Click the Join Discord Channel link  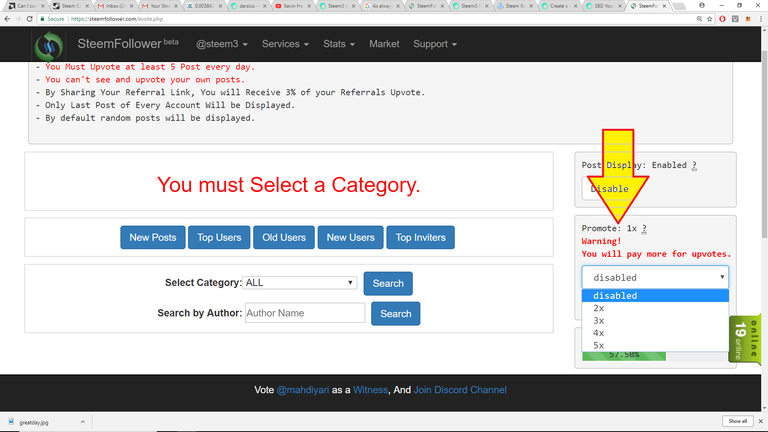[x=460, y=390]
